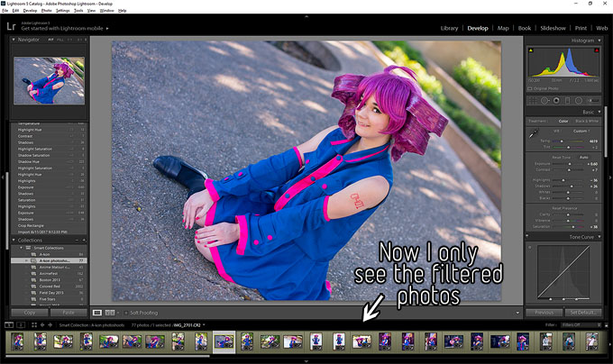The image size is (613, 364).
Task: Click the Copy button
Action: point(27,312)
